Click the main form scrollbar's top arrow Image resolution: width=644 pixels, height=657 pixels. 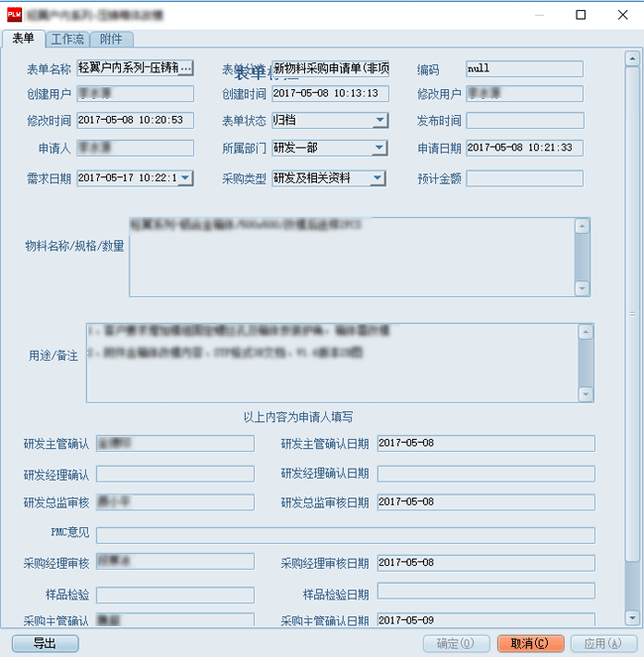click(632, 56)
